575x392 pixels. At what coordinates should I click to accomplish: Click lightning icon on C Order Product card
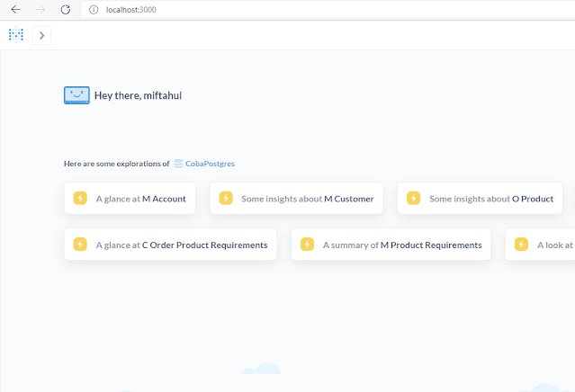click(80, 245)
